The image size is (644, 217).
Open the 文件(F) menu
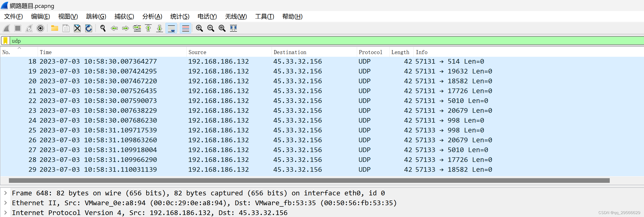[x=14, y=16]
